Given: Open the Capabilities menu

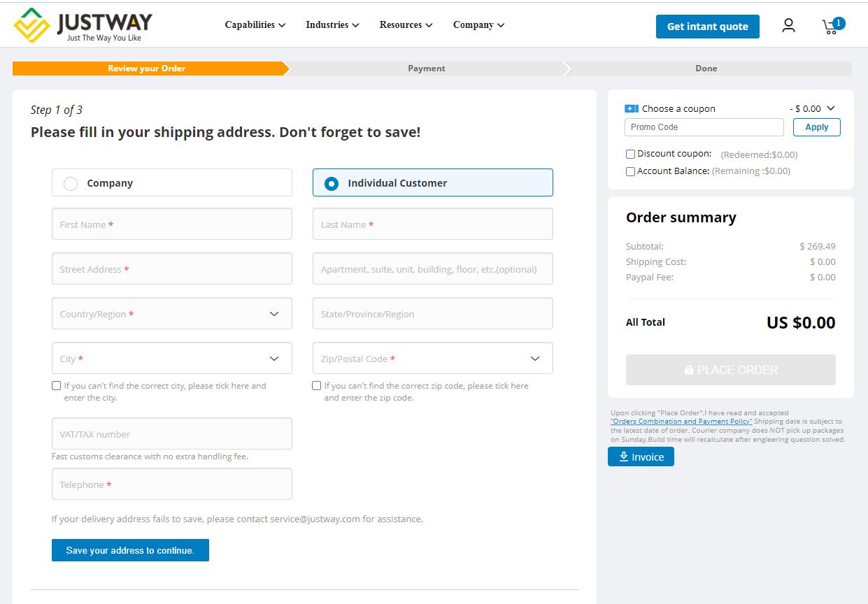Looking at the screenshot, I should [x=255, y=25].
